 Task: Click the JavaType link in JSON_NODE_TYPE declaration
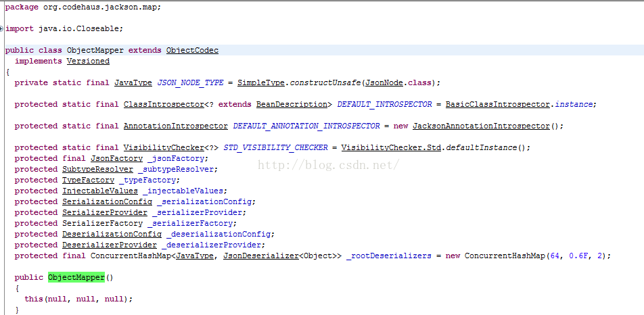tap(133, 83)
